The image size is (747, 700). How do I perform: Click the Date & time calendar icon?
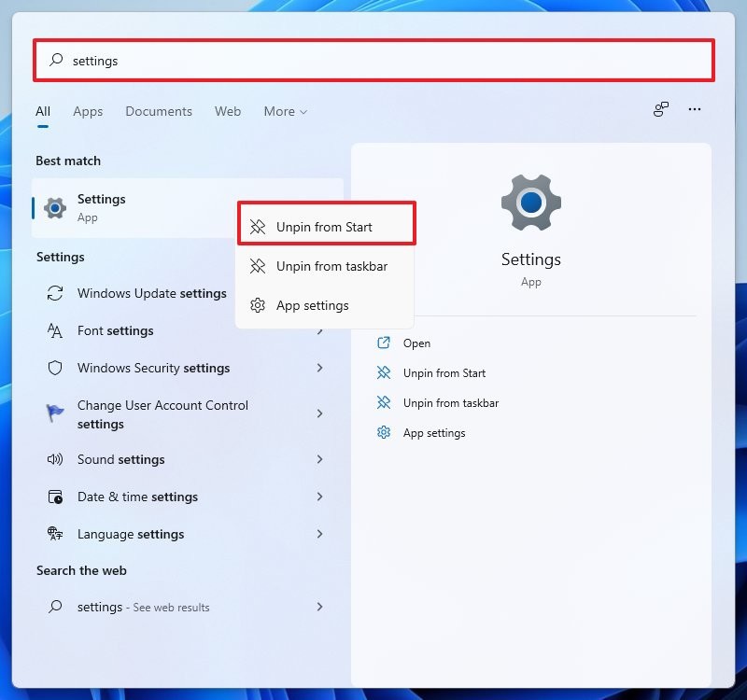[55, 497]
